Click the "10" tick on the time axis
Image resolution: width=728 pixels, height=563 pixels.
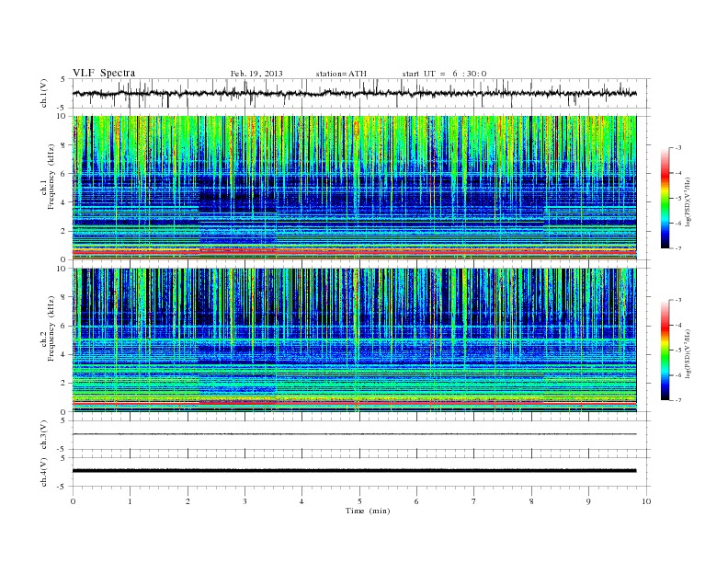click(x=646, y=501)
